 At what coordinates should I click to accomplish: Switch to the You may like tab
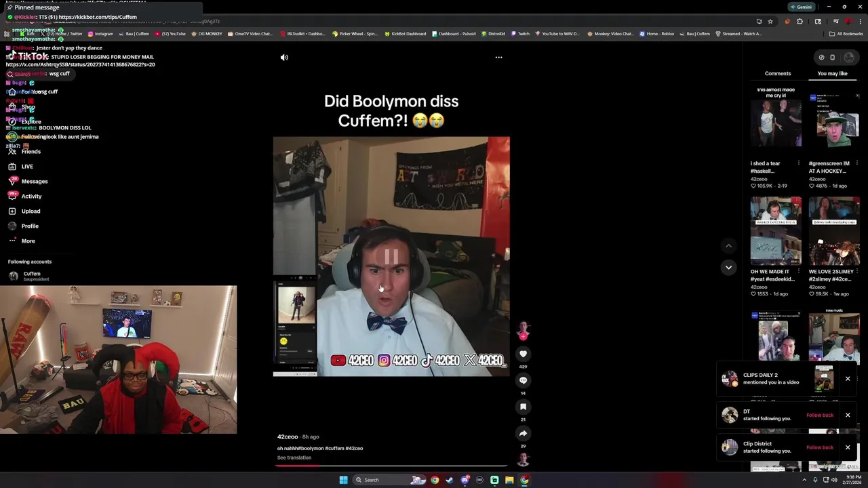click(x=832, y=73)
